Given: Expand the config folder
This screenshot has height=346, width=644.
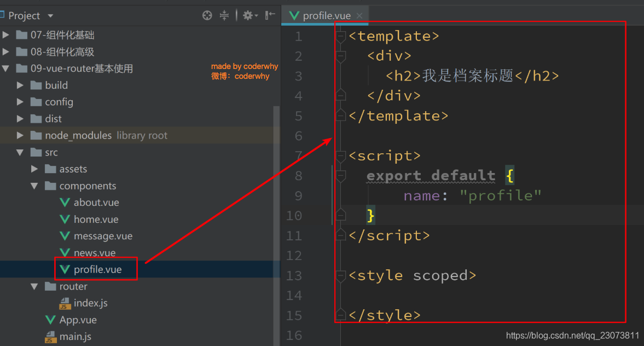Looking at the screenshot, I should coord(20,102).
